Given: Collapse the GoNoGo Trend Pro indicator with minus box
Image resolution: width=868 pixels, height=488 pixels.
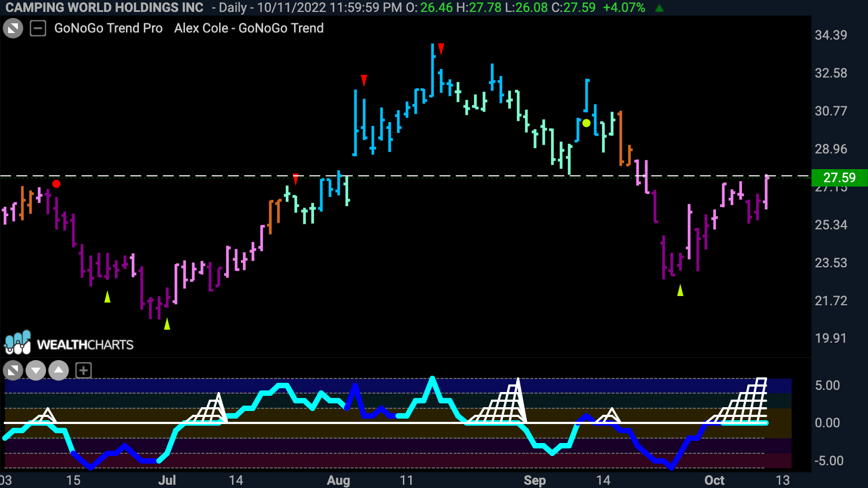Looking at the screenshot, I should click(x=38, y=28).
